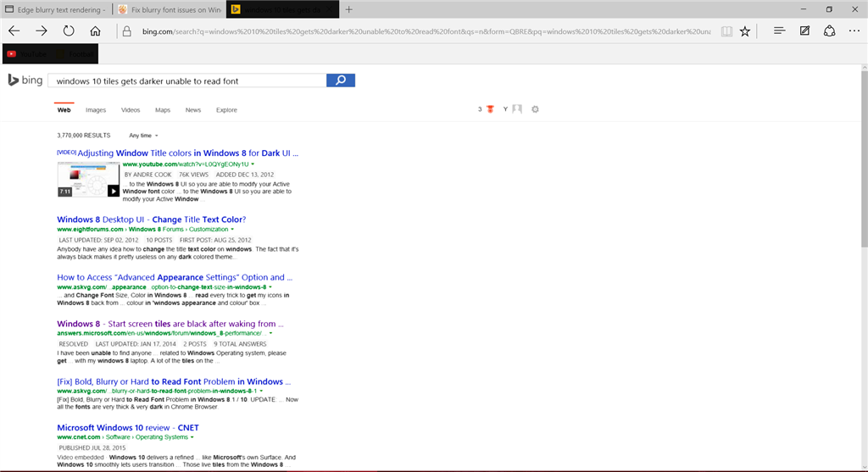Click the padlock site security icon
Viewport: 868px width, 472px height.
pos(127,31)
